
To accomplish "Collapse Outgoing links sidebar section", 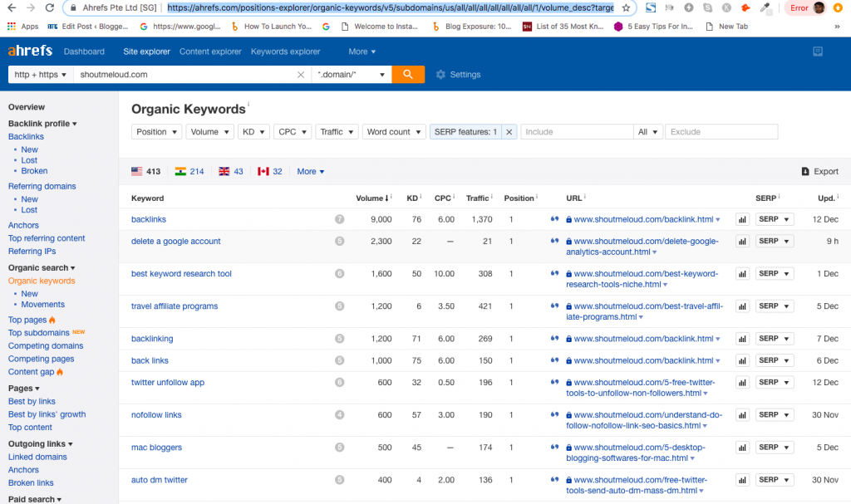I will click(x=40, y=443).
